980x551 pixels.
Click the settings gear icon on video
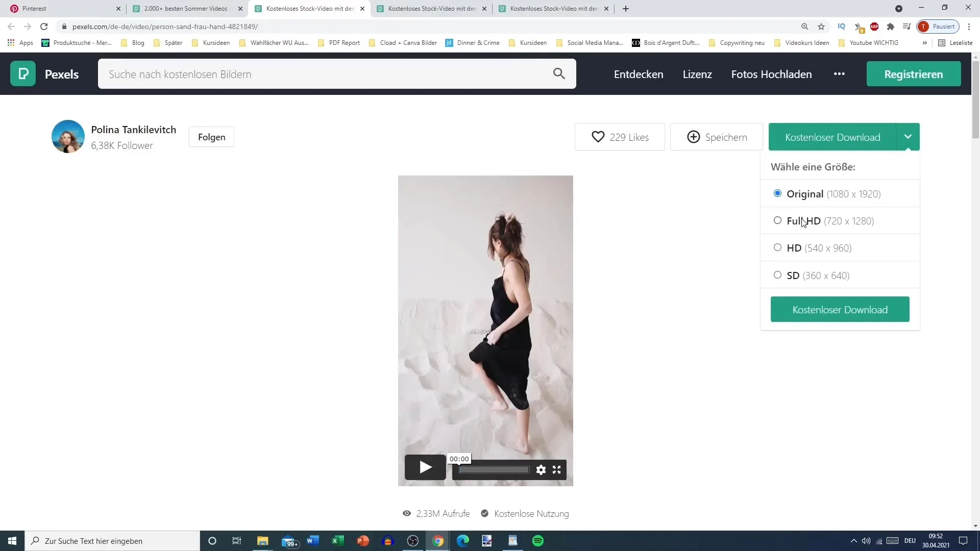[x=541, y=469]
